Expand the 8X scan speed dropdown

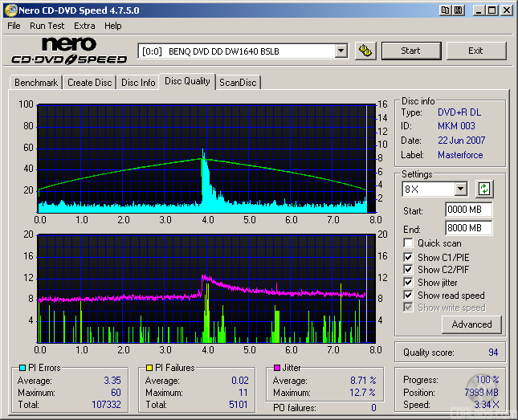tap(460, 190)
